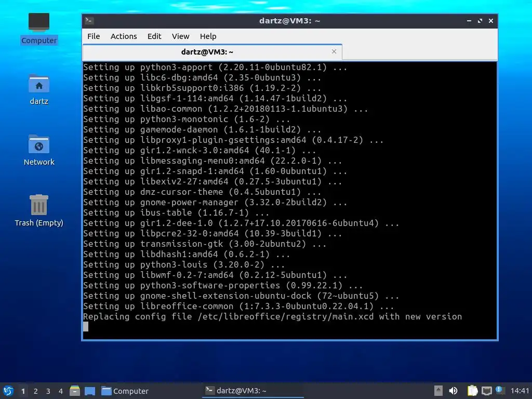This screenshot has width=532, height=399.
Task: Click line 'Setting up dmz-cursor-theme'
Action: pyautogui.click(x=202, y=192)
